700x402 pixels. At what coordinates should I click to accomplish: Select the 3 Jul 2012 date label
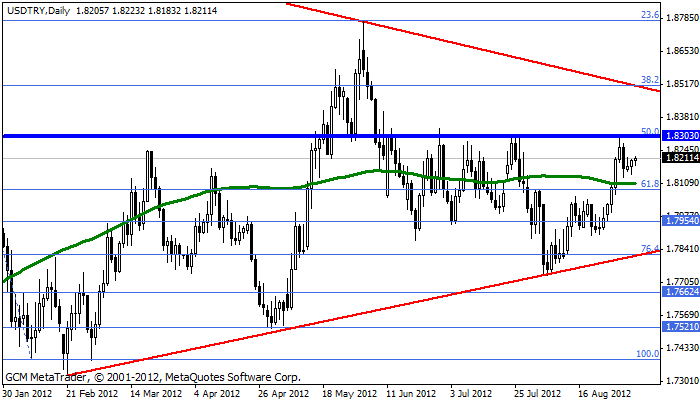click(471, 394)
